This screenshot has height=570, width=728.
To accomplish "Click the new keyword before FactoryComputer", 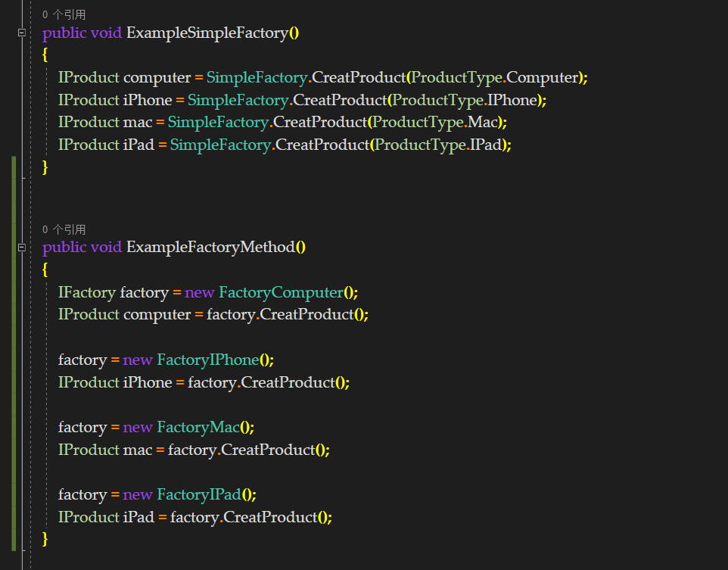I will pyautogui.click(x=199, y=292).
